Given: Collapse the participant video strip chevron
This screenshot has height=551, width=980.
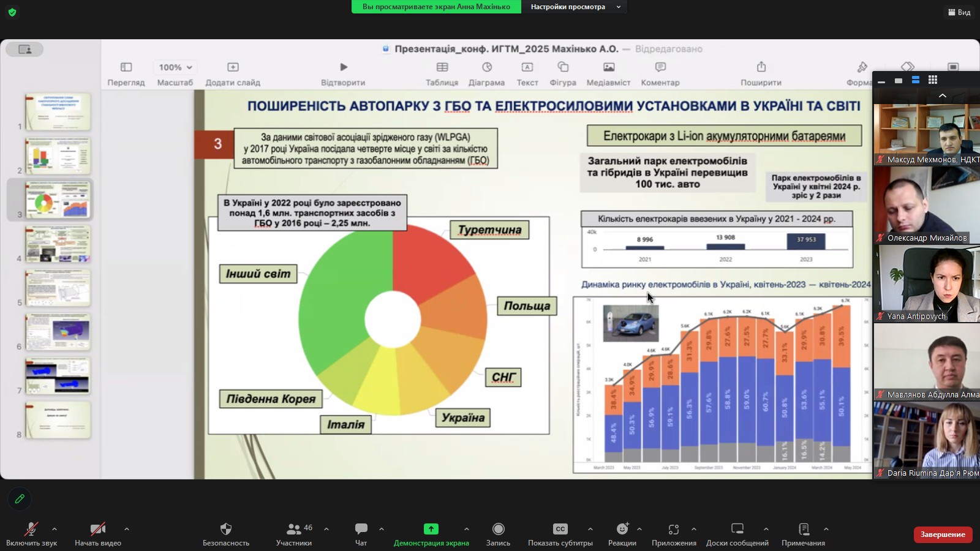Looking at the screenshot, I should [943, 96].
